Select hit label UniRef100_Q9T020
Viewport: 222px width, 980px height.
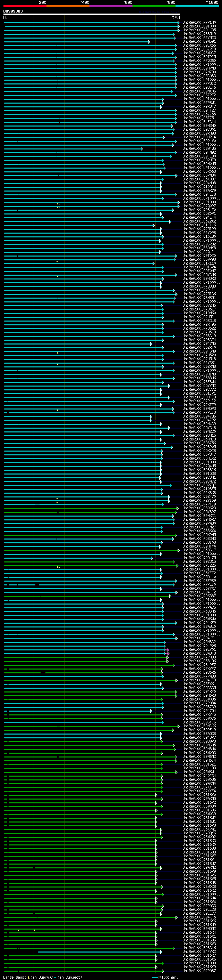[199, 256]
